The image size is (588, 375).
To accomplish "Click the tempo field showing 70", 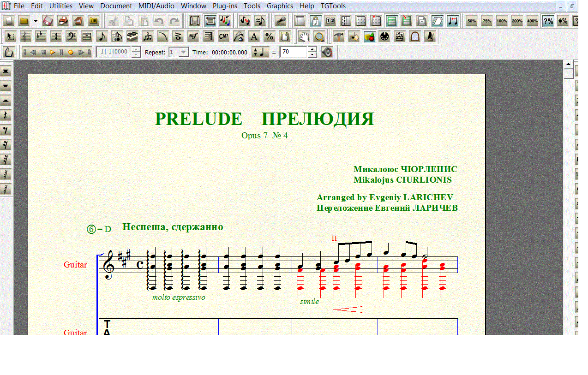I will (294, 52).
